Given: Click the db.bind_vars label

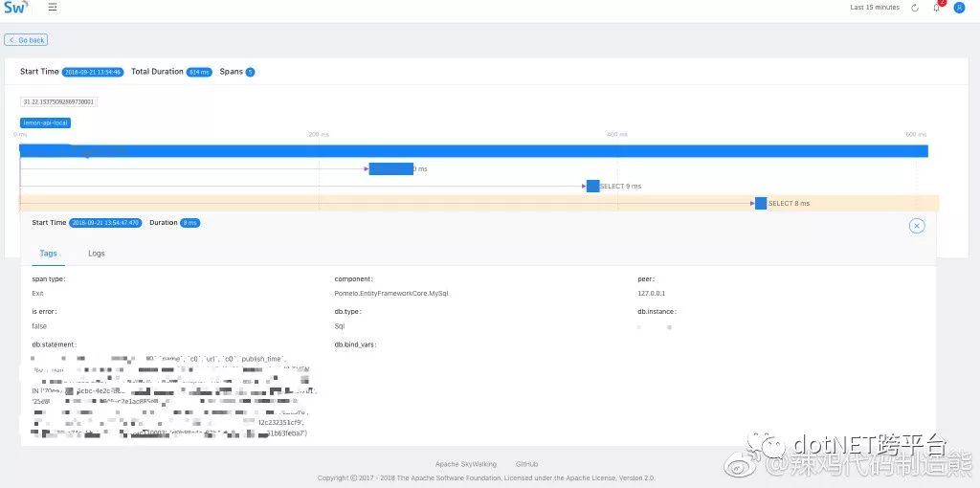Looking at the screenshot, I should 356,344.
